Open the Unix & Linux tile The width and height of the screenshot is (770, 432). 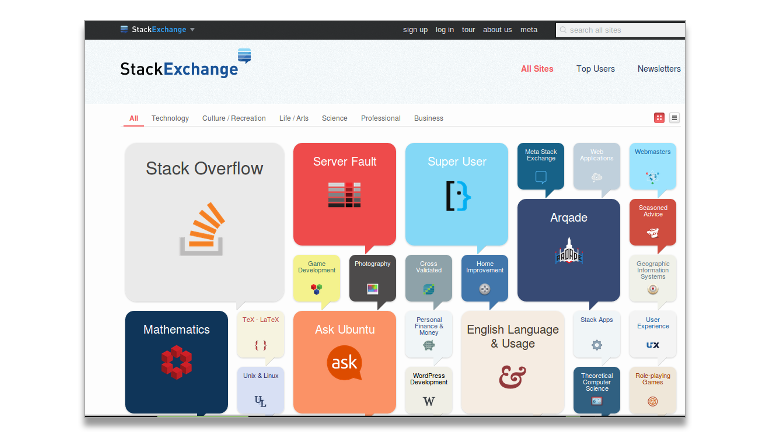coord(260,390)
